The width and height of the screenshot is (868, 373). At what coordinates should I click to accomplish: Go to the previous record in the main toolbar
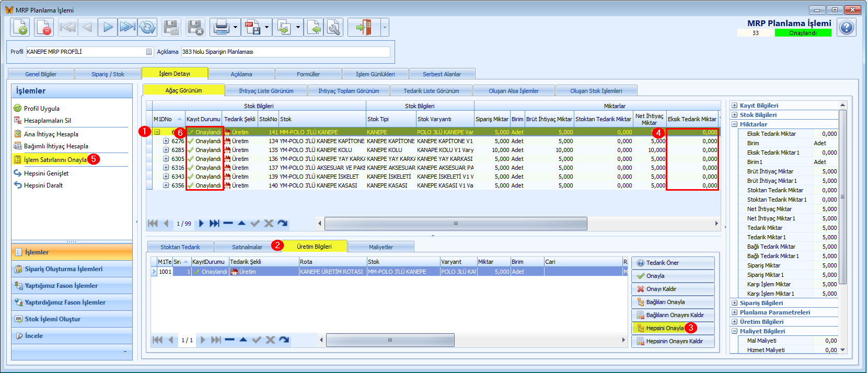87,27
